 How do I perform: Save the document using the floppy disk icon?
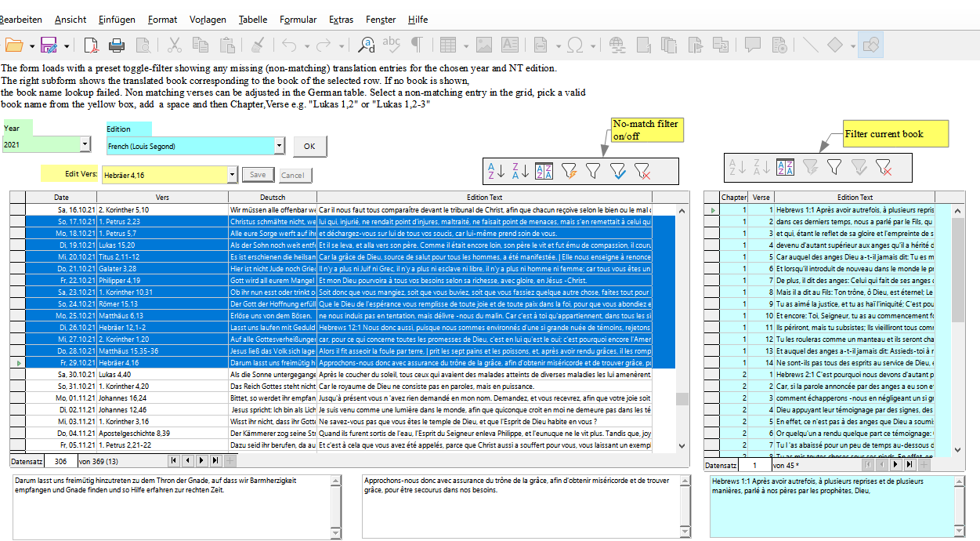tap(49, 45)
